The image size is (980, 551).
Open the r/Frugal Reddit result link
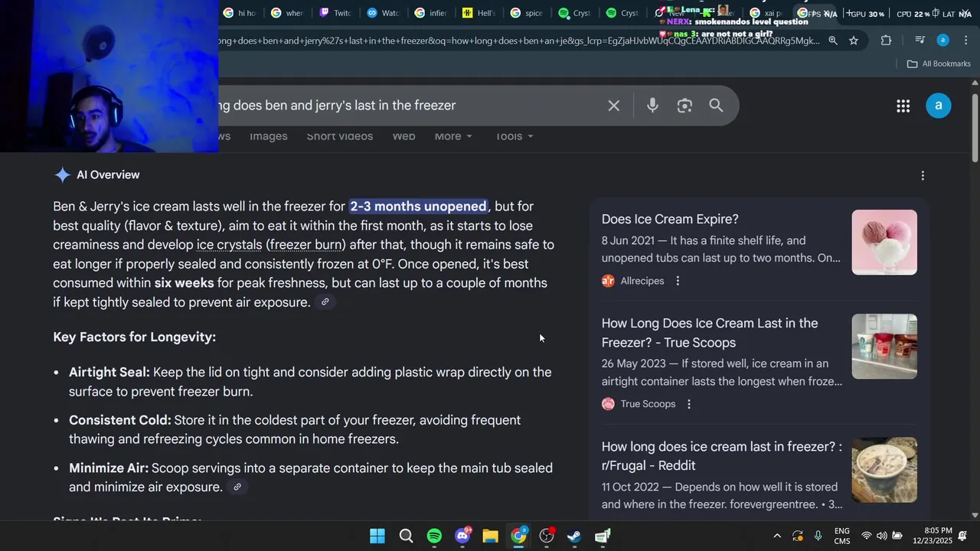(x=721, y=456)
